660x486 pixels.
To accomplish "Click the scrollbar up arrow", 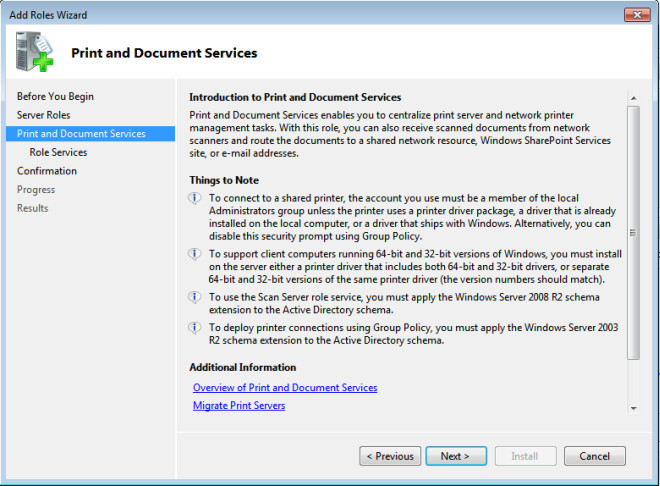I will tap(633, 98).
